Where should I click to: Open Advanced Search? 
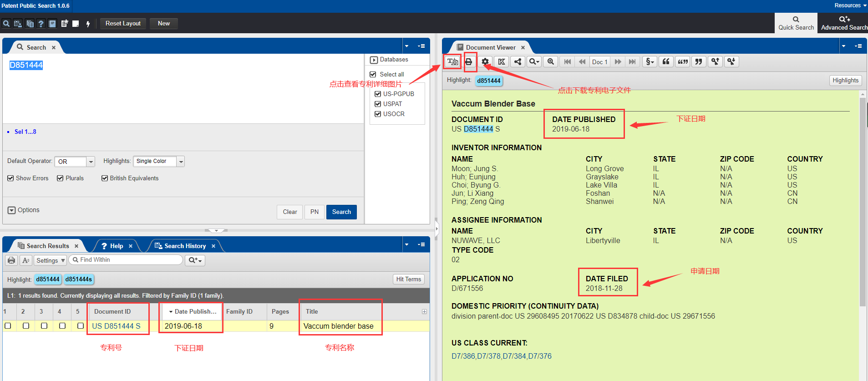(844, 23)
